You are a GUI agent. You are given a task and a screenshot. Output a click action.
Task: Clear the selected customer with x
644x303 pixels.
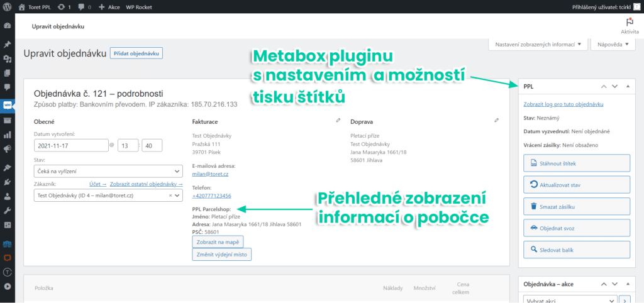(x=170, y=196)
